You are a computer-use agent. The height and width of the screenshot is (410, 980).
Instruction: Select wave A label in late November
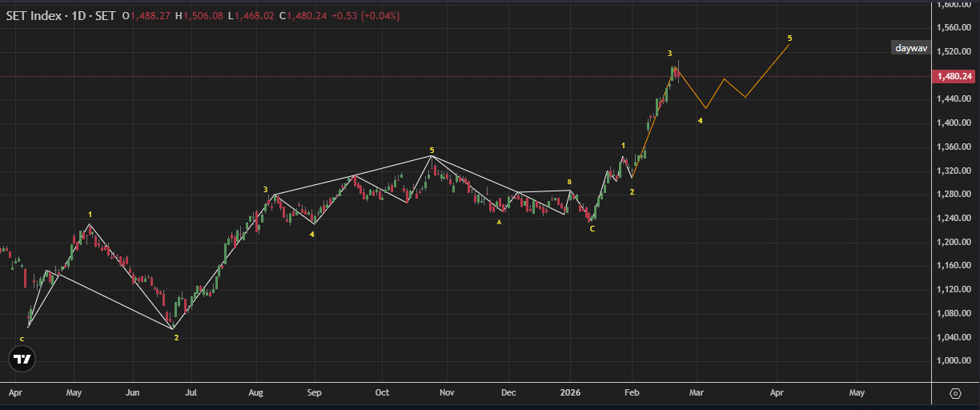pyautogui.click(x=499, y=222)
